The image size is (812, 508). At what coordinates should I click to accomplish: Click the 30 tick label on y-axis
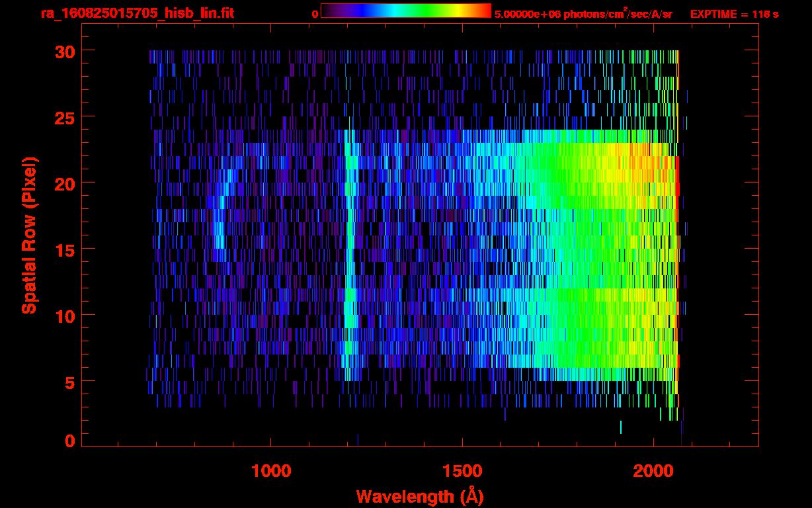point(65,50)
